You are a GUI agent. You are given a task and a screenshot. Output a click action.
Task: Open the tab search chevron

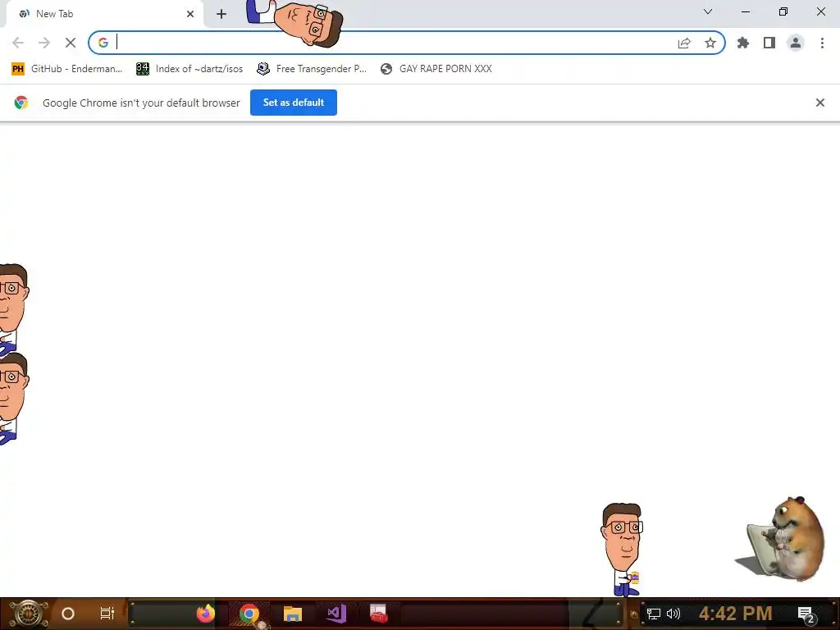[x=708, y=11]
